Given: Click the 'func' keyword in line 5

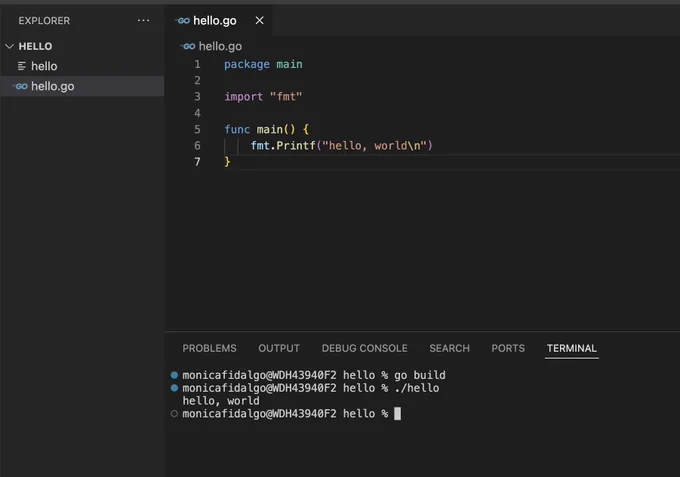Looking at the screenshot, I should [237, 129].
